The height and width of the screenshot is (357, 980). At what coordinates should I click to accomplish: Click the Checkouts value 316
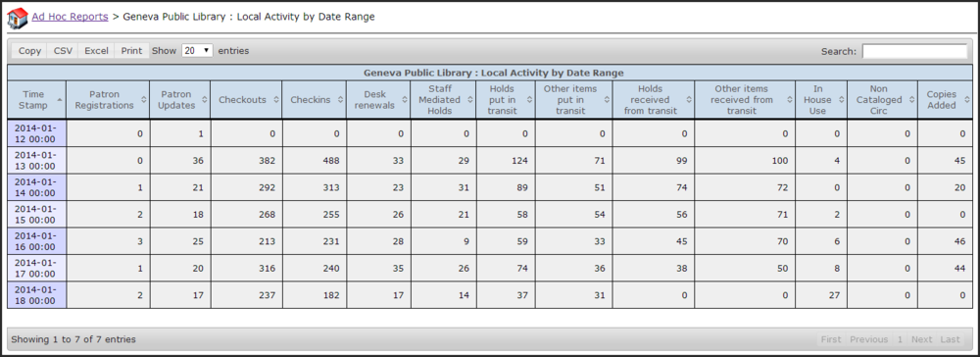pyautogui.click(x=267, y=268)
